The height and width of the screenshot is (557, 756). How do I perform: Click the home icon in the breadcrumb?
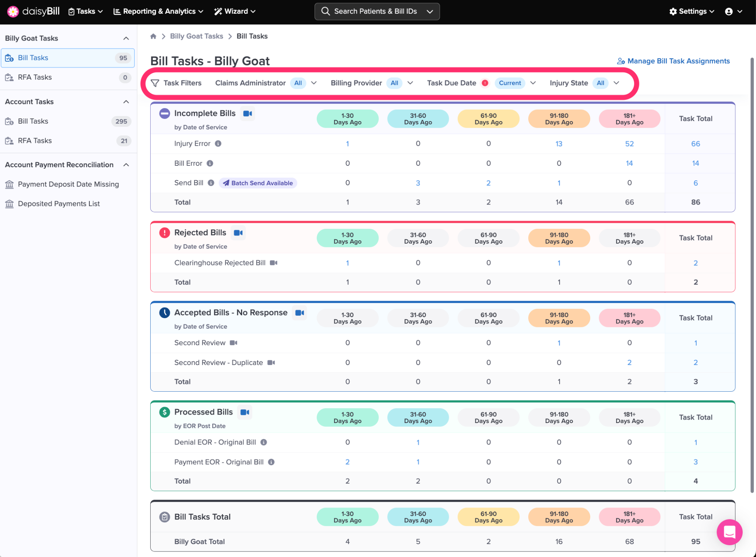(153, 36)
